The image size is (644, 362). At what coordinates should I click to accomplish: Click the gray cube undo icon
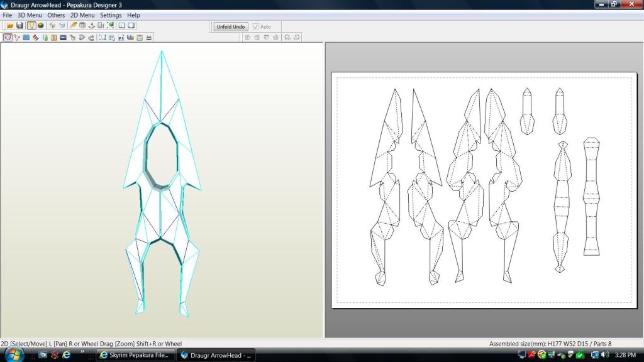coord(52,25)
